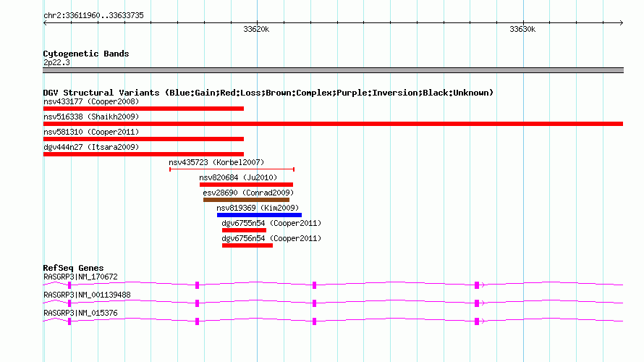Screen dimensions: 644x362
Task: Open nsv820684 (Ju2010) variant label
Action: (238, 177)
